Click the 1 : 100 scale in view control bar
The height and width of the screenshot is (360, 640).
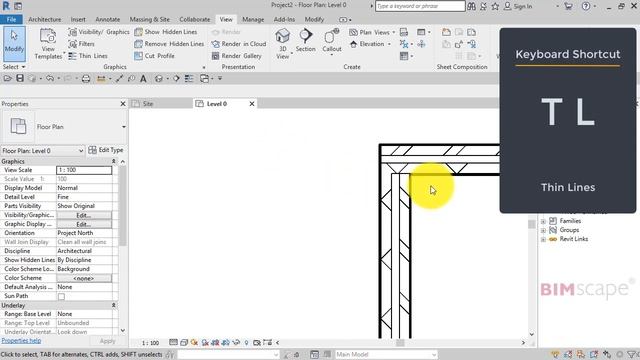click(x=151, y=343)
